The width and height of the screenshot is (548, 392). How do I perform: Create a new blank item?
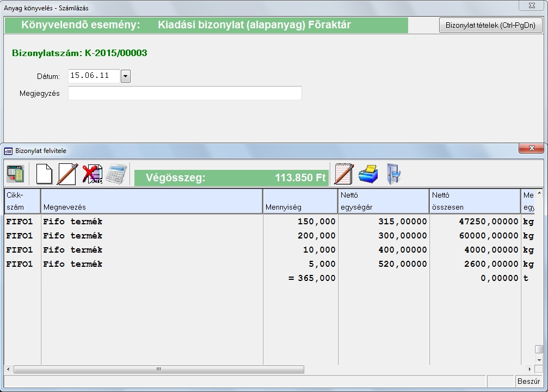pos(44,174)
